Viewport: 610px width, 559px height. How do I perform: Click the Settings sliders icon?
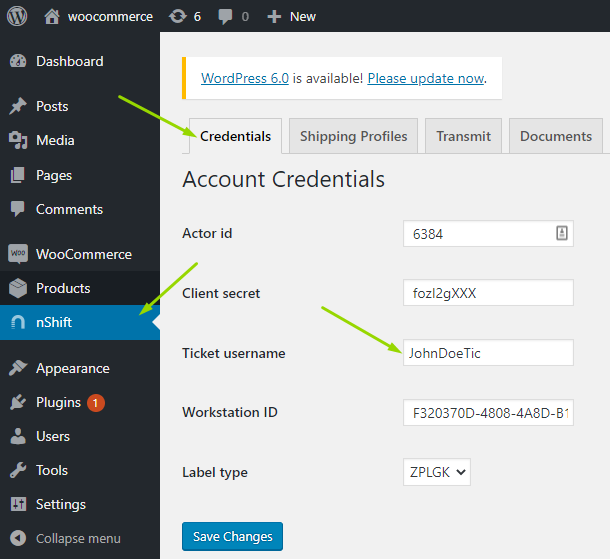point(18,504)
